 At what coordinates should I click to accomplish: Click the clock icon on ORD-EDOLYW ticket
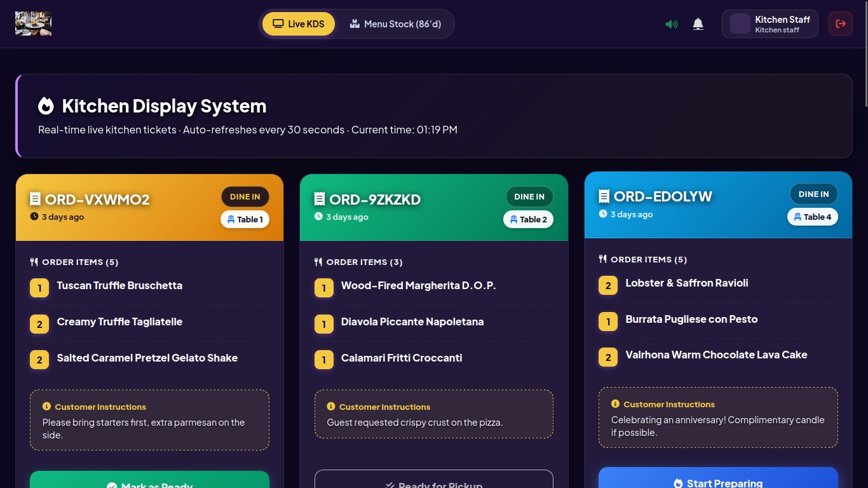(603, 214)
